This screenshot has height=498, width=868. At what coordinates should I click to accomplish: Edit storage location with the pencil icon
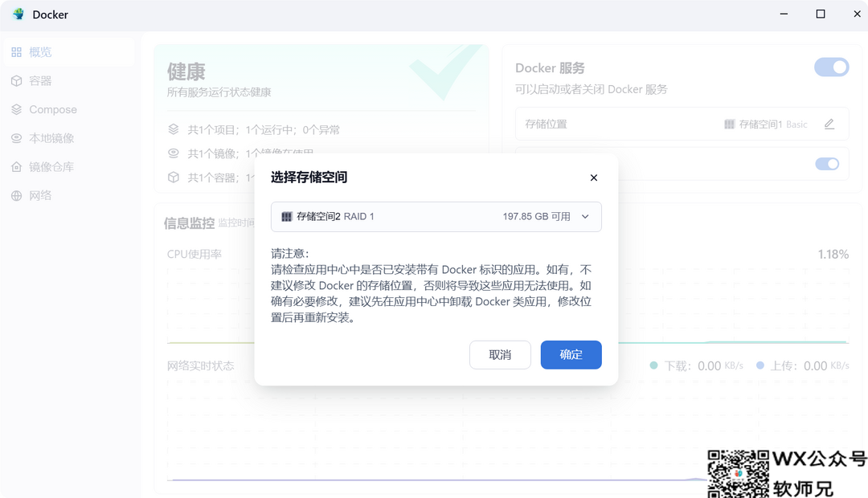click(829, 124)
